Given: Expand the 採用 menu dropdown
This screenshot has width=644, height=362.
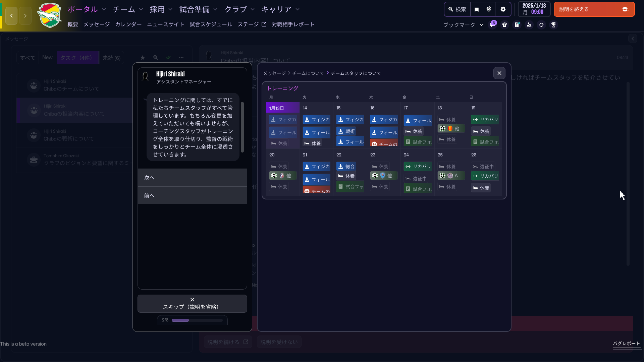Looking at the screenshot, I should (170, 9).
